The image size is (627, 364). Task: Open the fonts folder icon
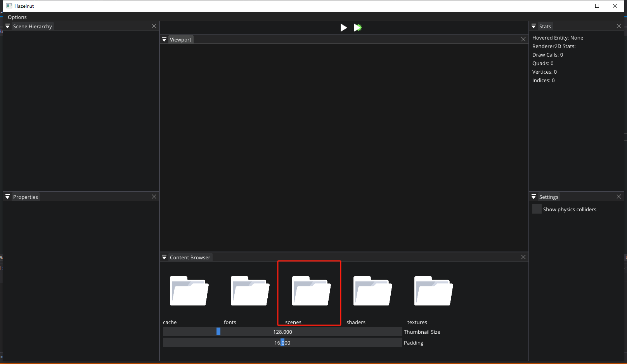pos(250,291)
